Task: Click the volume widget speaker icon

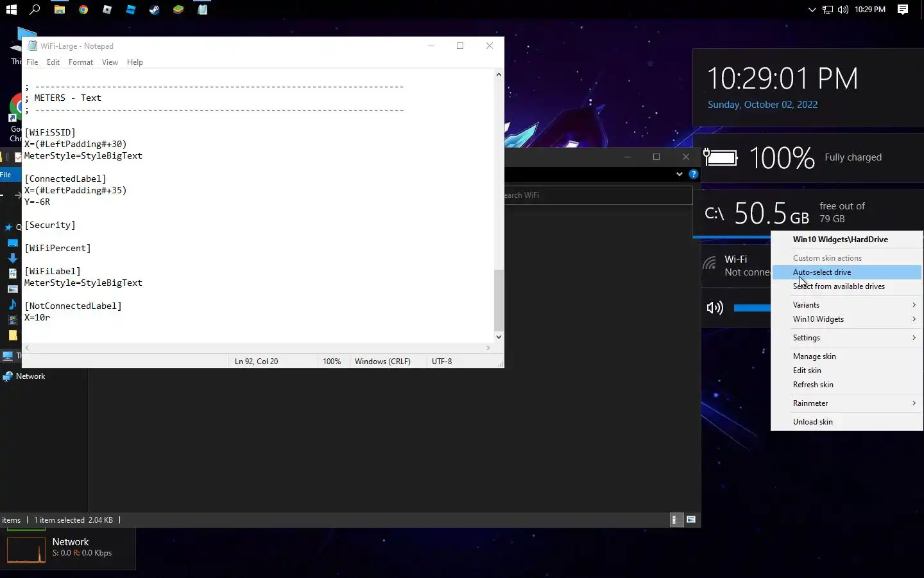Action: (x=715, y=308)
